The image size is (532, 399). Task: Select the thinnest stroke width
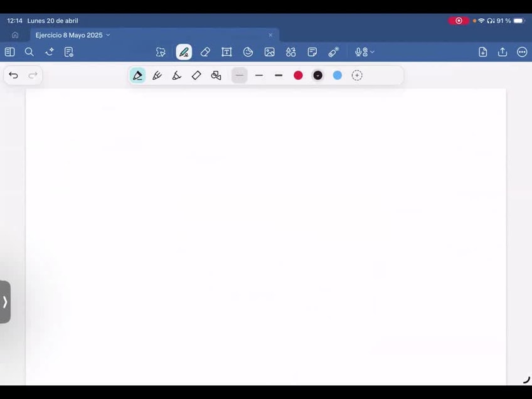tap(239, 75)
